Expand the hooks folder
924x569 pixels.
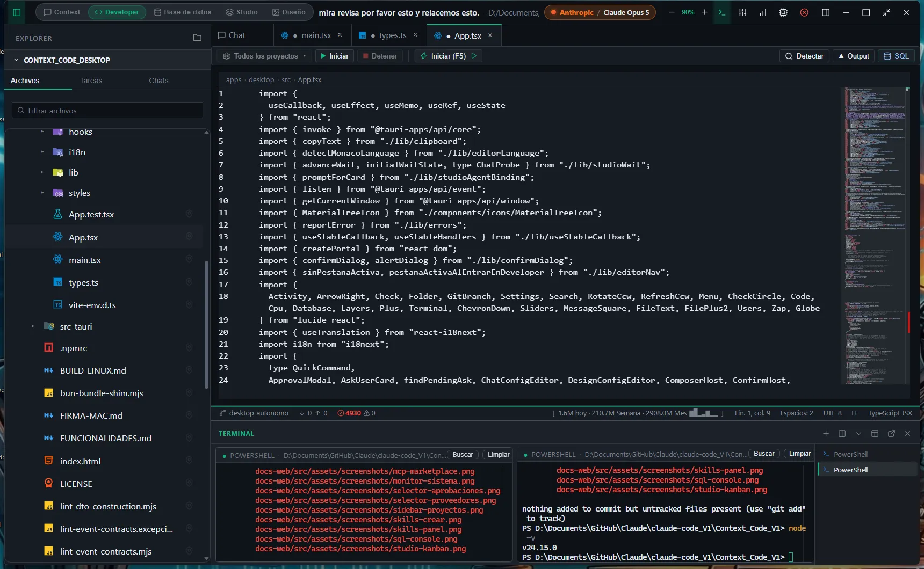click(x=42, y=132)
